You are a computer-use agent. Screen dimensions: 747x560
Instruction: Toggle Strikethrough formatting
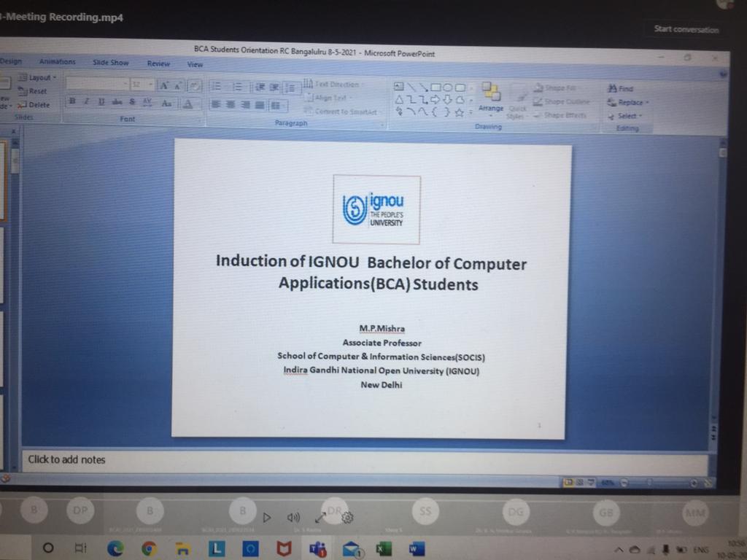click(x=117, y=102)
